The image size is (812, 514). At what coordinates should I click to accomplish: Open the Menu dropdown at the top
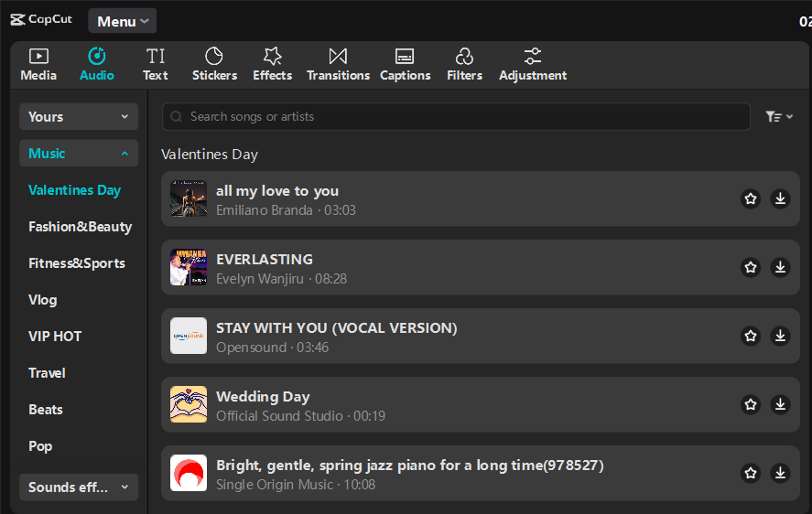(x=122, y=21)
